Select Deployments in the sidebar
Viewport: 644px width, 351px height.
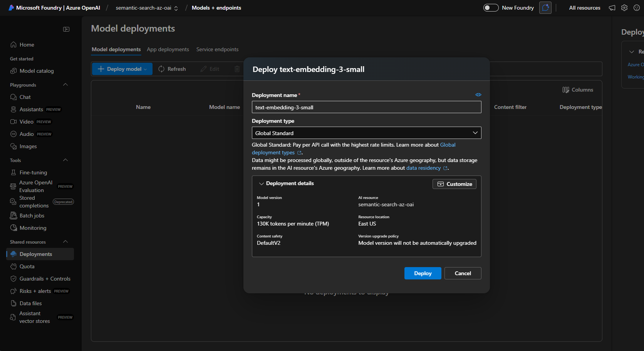tap(40, 254)
